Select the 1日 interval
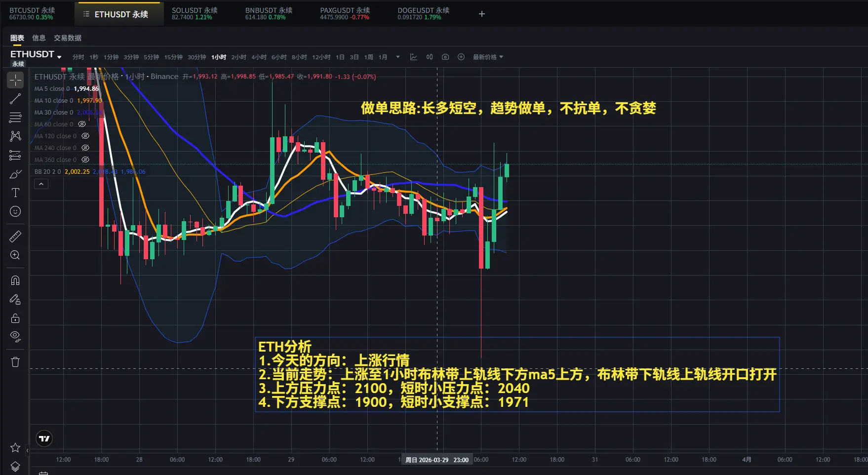This screenshot has height=475, width=868. click(x=340, y=57)
